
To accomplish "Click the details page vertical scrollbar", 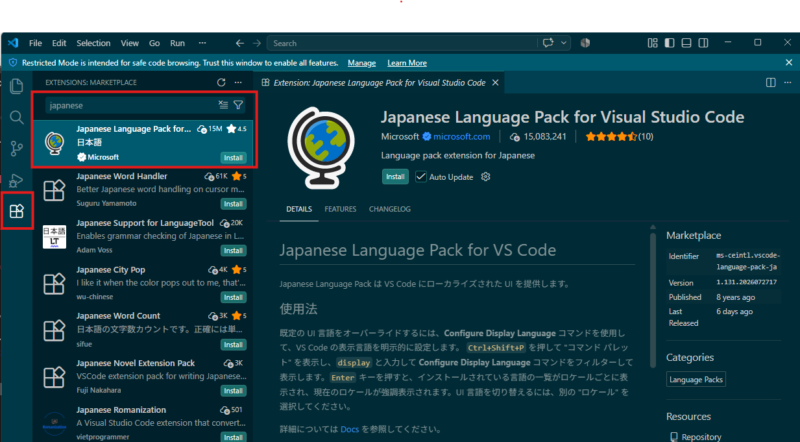I will coord(653,300).
